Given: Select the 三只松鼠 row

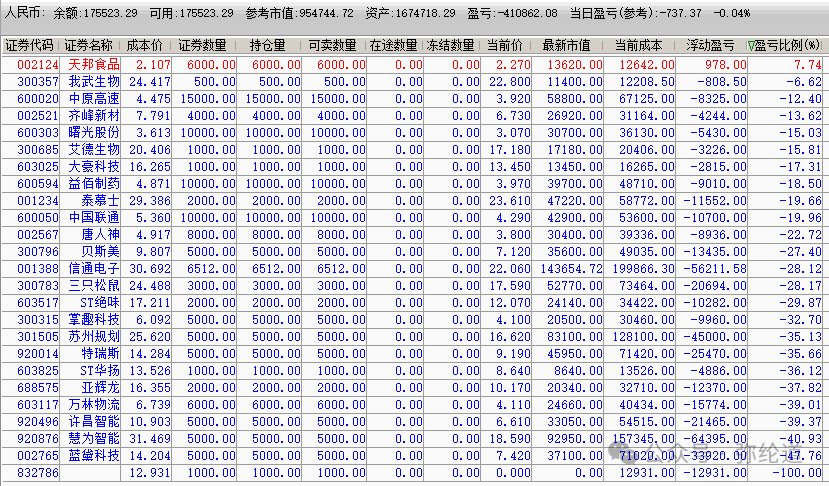Looking at the screenshot, I should [412, 286].
